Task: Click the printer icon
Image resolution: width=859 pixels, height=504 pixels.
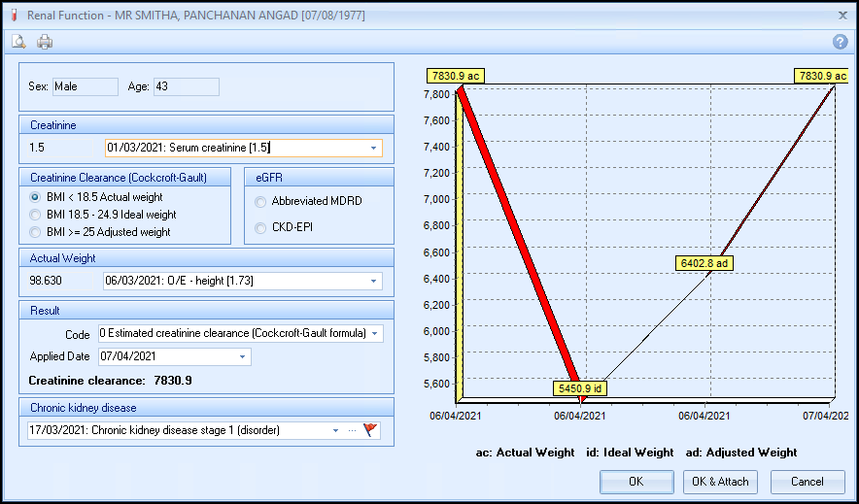Action: tap(45, 42)
